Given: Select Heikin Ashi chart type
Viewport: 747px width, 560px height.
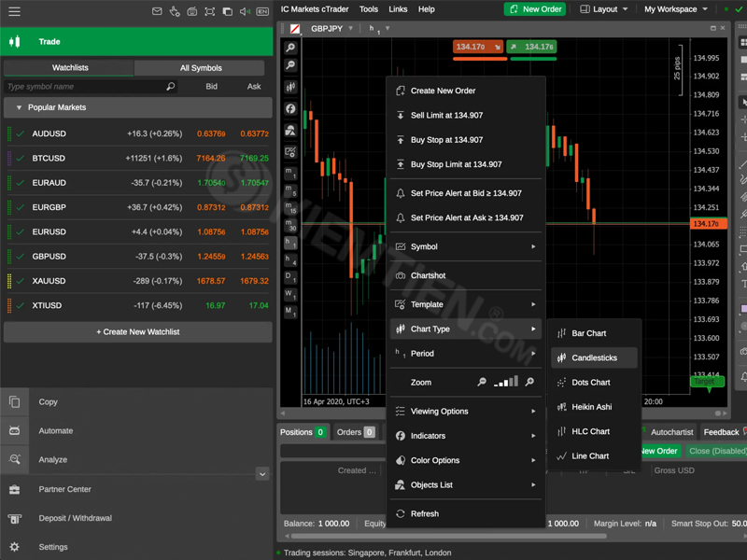Looking at the screenshot, I should [594, 407].
